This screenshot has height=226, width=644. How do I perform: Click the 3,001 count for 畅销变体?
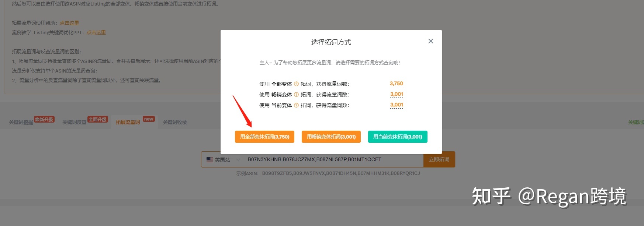click(397, 94)
